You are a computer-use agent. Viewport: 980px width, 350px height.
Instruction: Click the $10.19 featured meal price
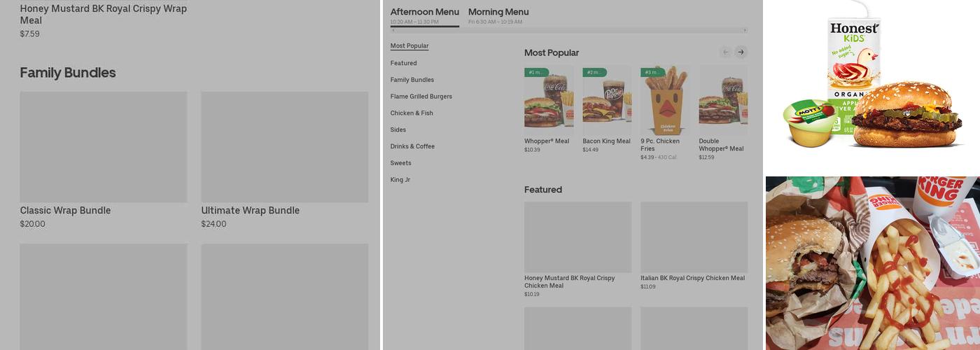point(532,294)
